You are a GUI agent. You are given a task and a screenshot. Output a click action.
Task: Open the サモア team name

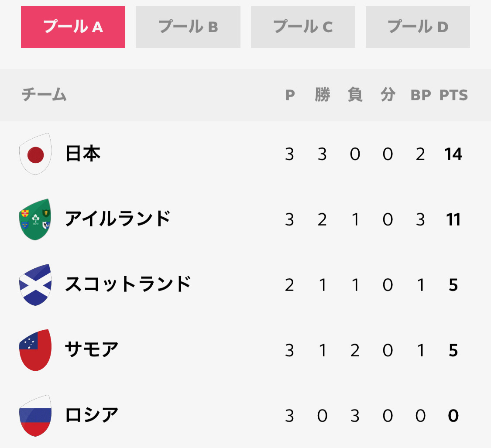[x=92, y=350]
